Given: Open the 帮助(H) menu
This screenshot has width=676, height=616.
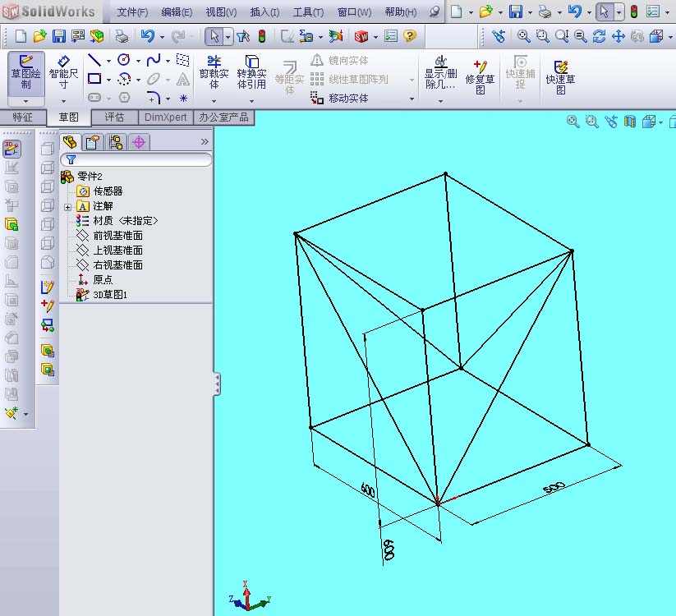Looking at the screenshot, I should pos(401,12).
